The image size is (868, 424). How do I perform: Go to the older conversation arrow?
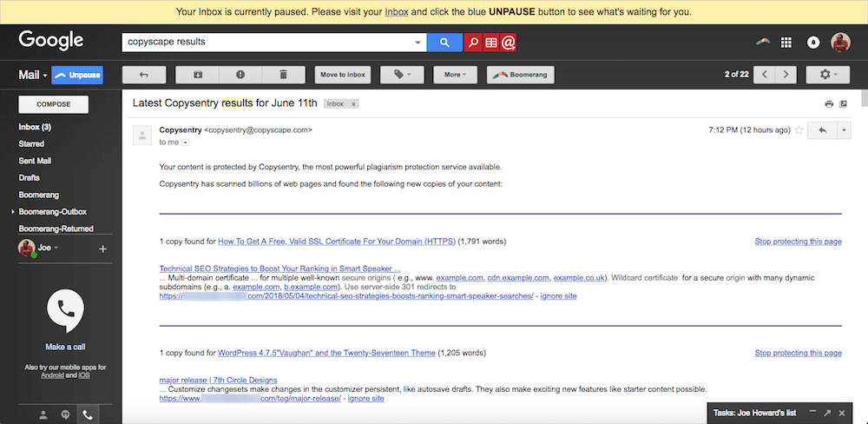[x=786, y=75]
